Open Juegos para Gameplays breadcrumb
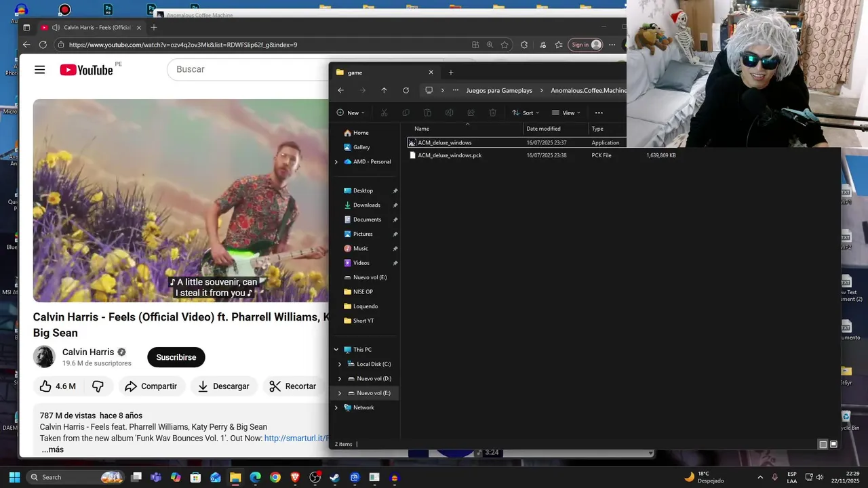This screenshot has height=488, width=868. coord(499,90)
